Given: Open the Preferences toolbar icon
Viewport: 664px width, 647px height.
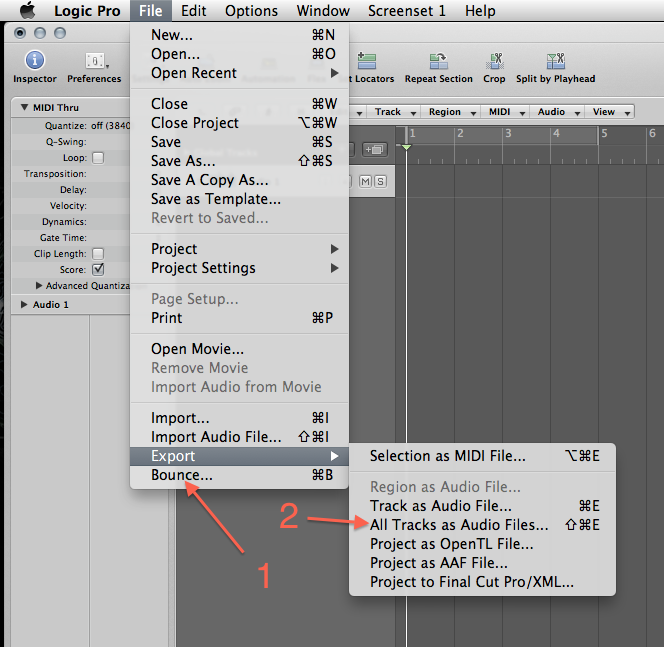Looking at the screenshot, I should (x=95, y=61).
